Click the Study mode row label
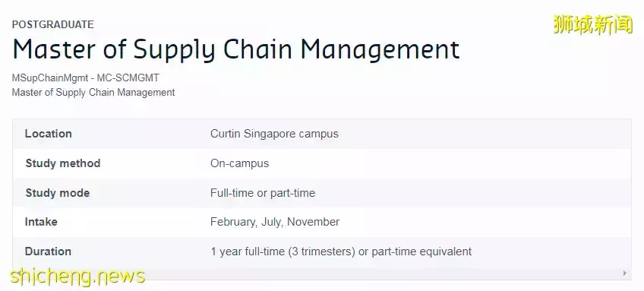 pyautogui.click(x=58, y=193)
